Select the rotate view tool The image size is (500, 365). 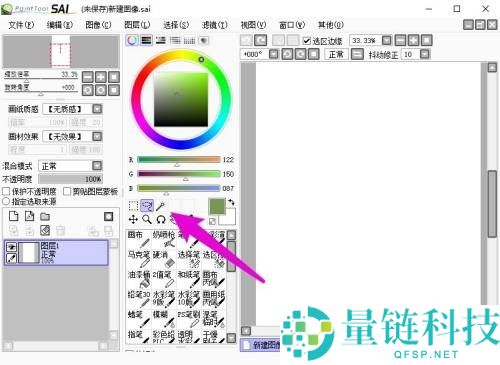[x=161, y=219]
